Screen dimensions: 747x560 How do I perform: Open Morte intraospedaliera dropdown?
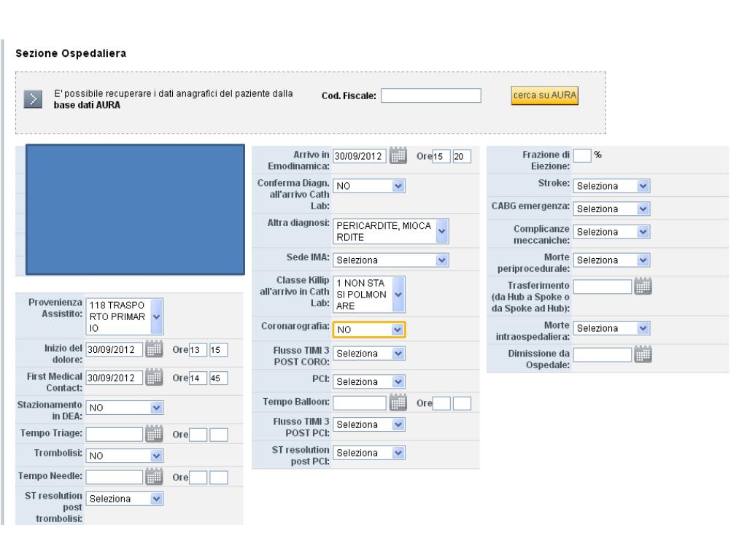tap(612, 328)
